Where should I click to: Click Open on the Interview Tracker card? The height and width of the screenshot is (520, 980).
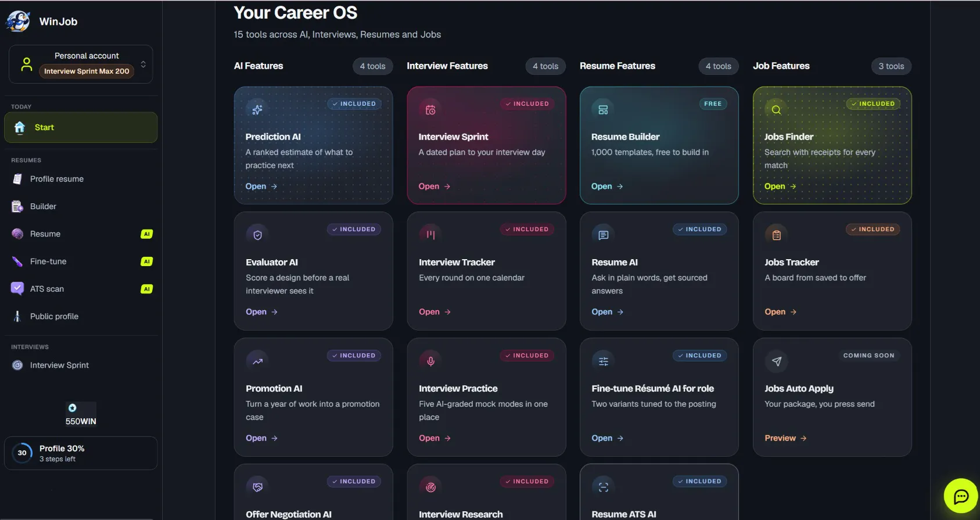click(x=435, y=311)
